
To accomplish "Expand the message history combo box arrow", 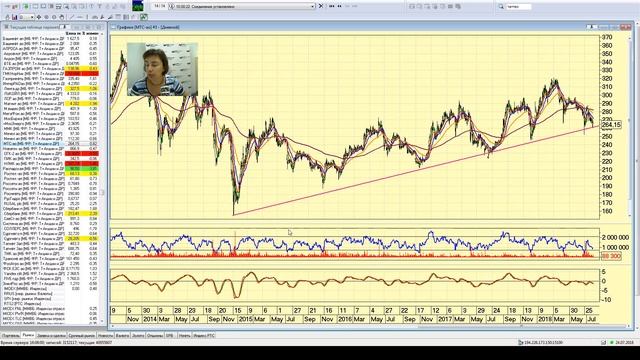I will (313, 6).
